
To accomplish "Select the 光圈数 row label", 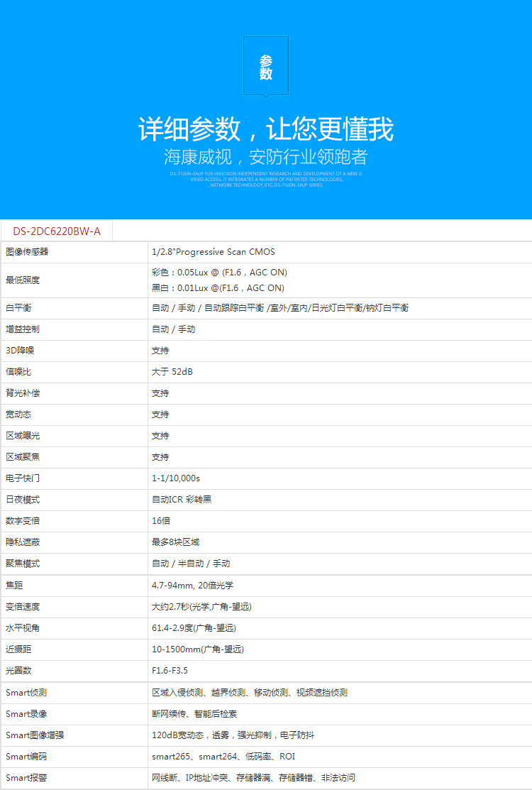I will [18, 671].
